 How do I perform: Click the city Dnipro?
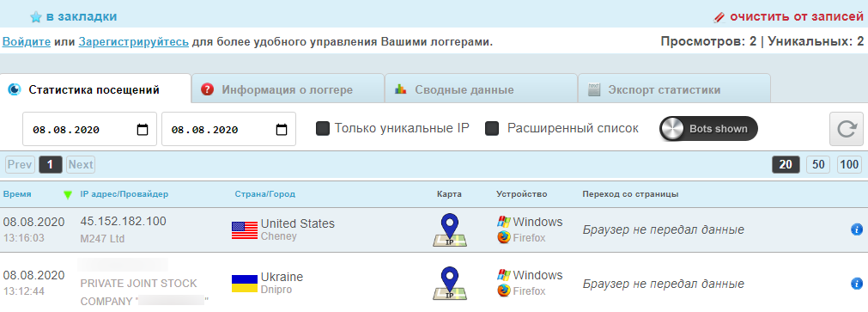click(276, 290)
